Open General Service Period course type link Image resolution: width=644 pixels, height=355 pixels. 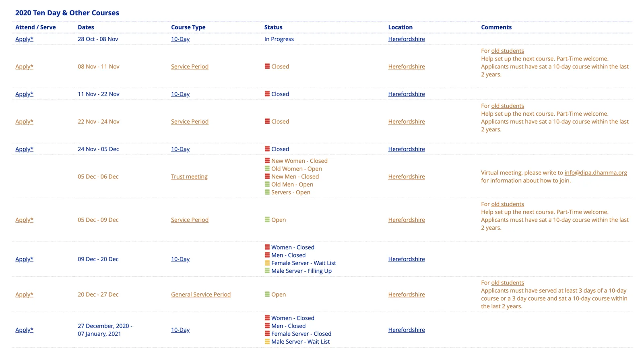201,295
